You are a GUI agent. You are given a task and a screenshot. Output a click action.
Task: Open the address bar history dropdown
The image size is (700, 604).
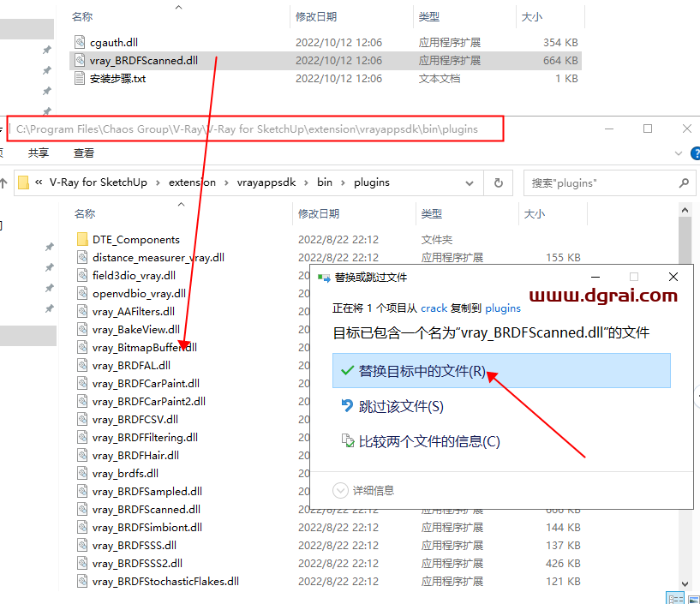coord(470,182)
